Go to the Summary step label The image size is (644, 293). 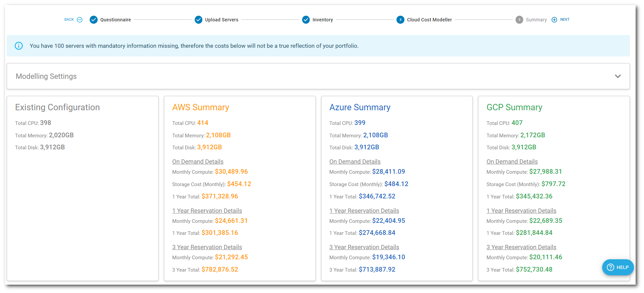536,20
